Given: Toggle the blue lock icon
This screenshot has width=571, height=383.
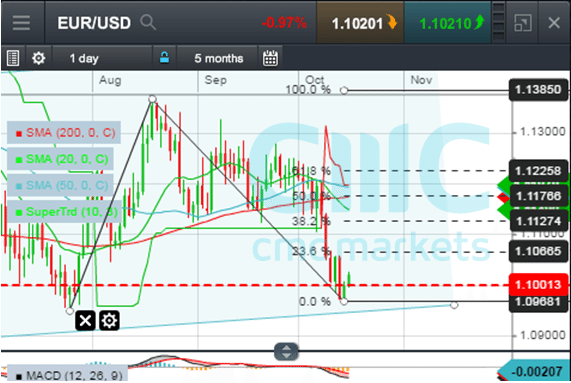Looking at the screenshot, I should coord(165,58).
